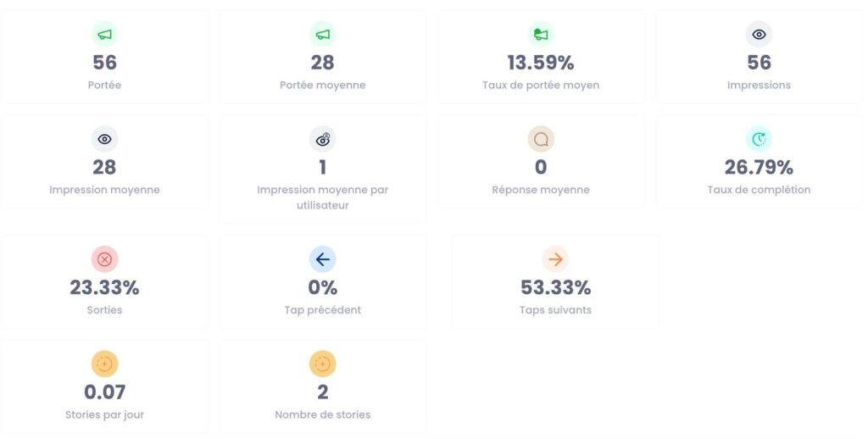The height and width of the screenshot is (439, 868).
Task: Click the blue left arrow icon above Tap précédent
Action: tap(323, 259)
